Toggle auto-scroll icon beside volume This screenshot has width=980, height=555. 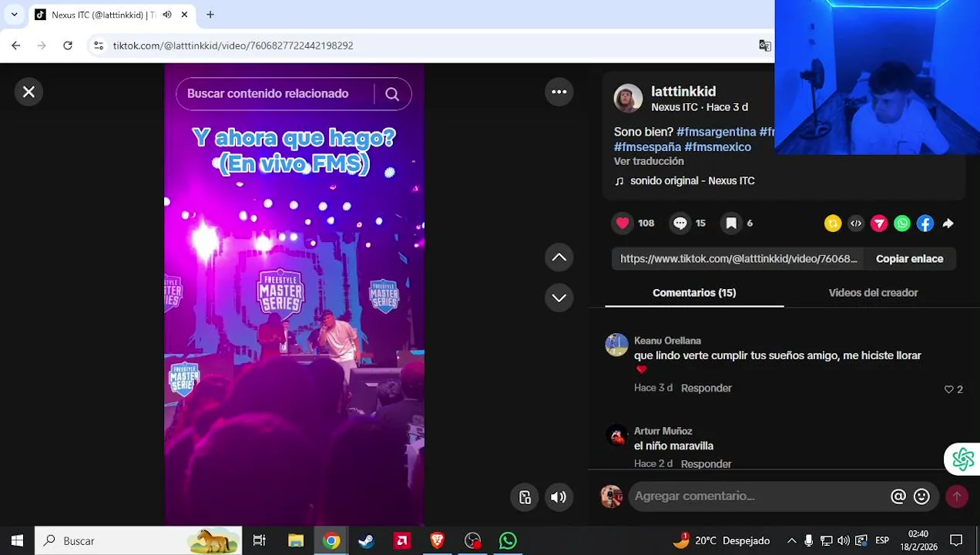[x=525, y=497]
